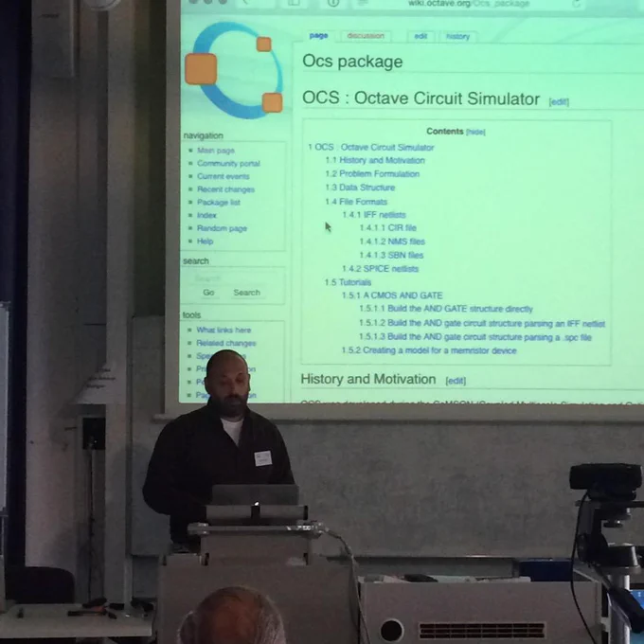Jump to '1.1 History and Motivation'
This screenshot has height=644, width=644.
pos(375,160)
